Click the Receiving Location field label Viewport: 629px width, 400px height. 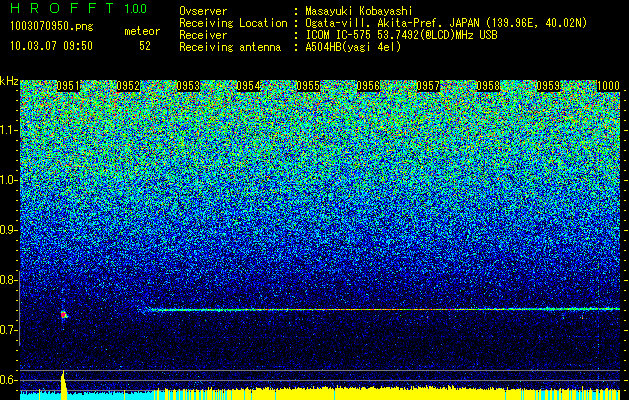click(x=233, y=23)
